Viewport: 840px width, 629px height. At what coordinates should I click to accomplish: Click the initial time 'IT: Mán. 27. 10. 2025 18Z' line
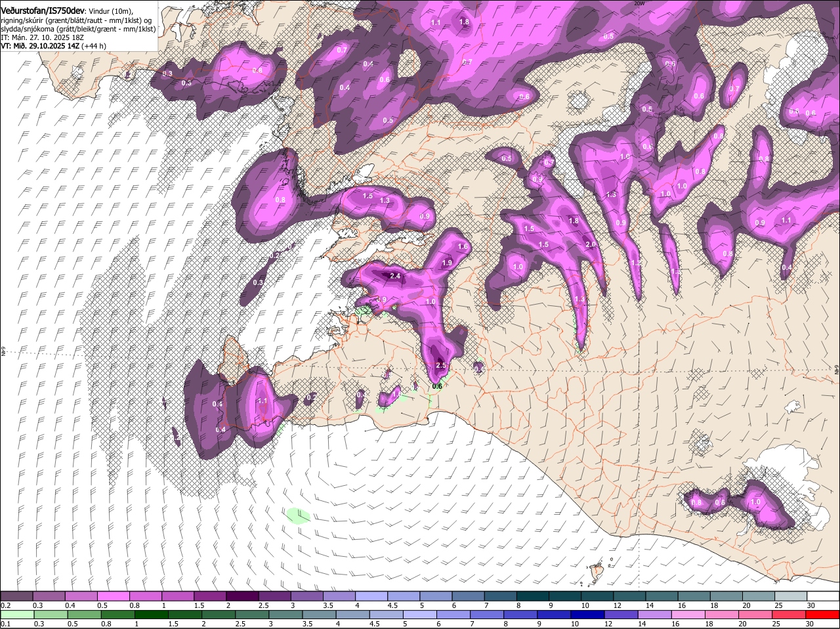(43, 37)
